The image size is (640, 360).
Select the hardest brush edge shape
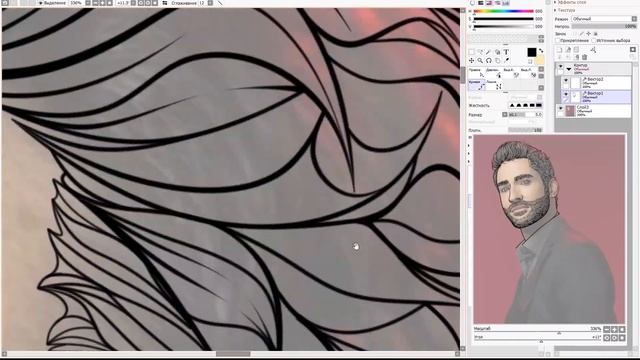tap(539, 105)
